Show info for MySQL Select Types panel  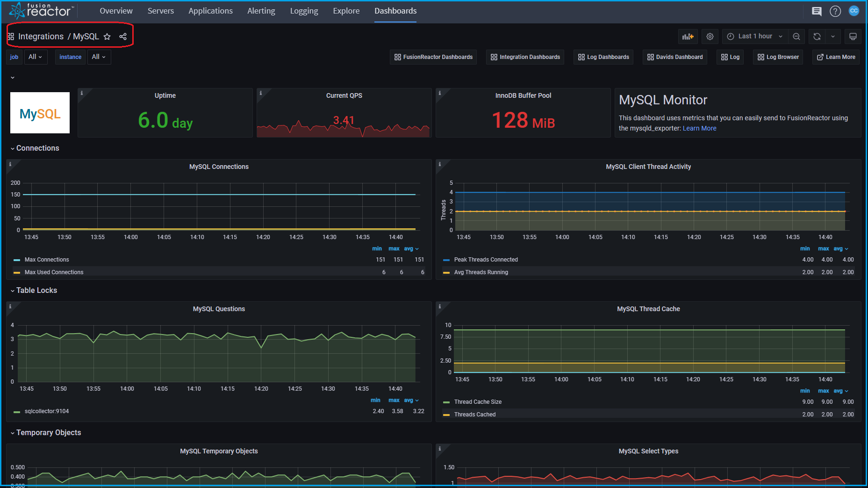click(x=440, y=449)
